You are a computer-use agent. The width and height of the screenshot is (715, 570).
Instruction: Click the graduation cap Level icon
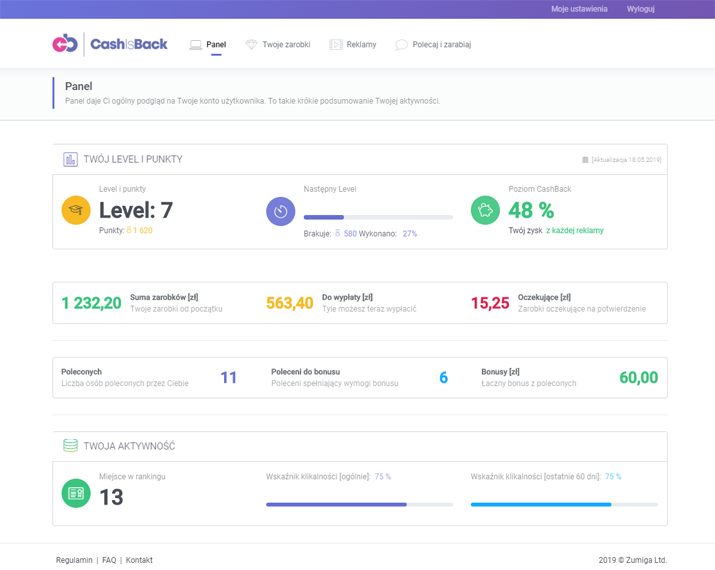pos(76,210)
